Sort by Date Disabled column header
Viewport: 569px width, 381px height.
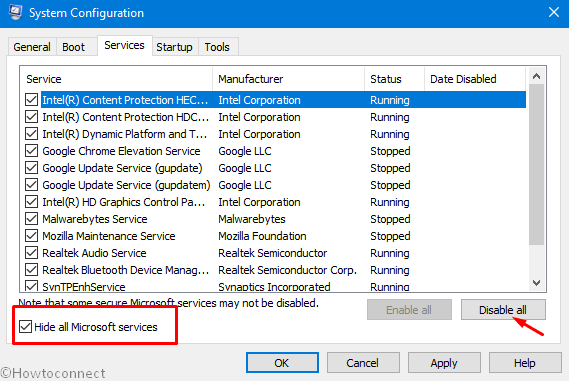click(475, 79)
